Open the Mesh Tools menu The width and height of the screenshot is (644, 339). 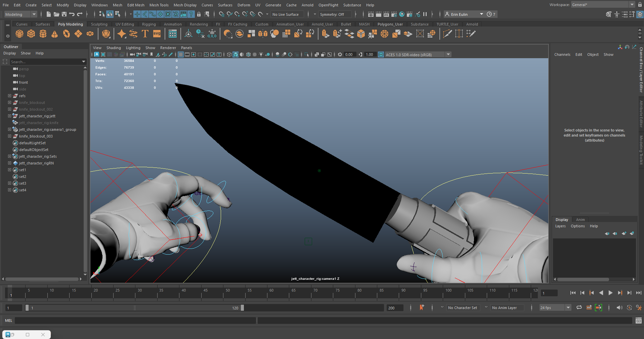coord(159,5)
